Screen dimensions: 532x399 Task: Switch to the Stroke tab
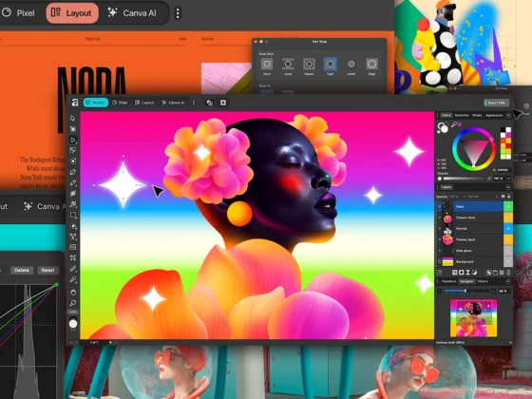point(477,115)
